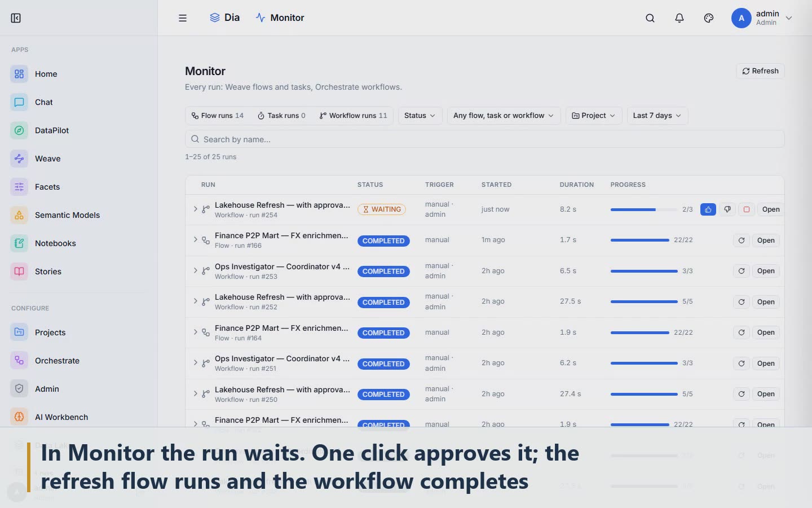Screen dimensions: 812x508
Task: Open Any flow, task or workflow dropdown
Action: 504,116
